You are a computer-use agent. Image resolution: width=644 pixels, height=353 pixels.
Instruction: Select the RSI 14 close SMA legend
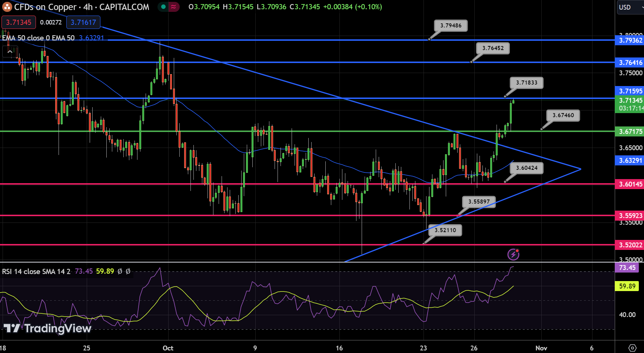point(36,271)
